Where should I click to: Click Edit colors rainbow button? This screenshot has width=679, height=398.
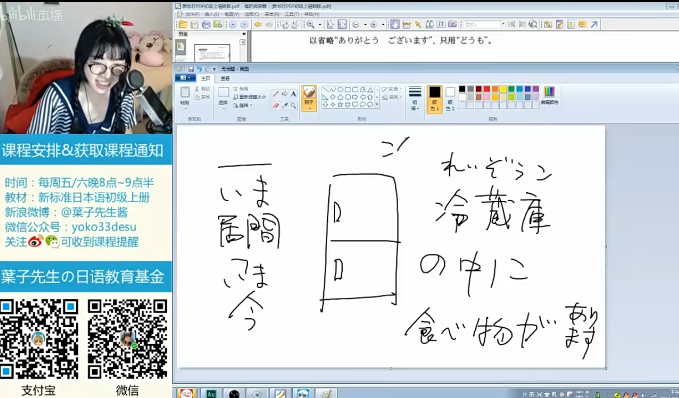point(549,95)
